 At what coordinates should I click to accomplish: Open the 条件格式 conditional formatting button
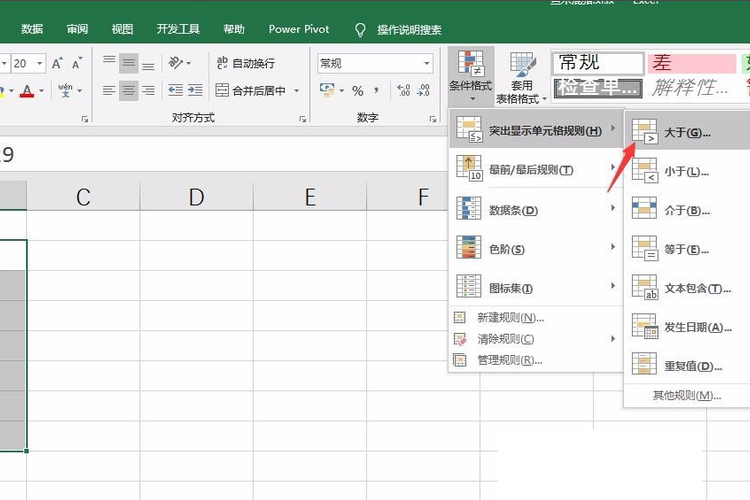click(x=471, y=77)
